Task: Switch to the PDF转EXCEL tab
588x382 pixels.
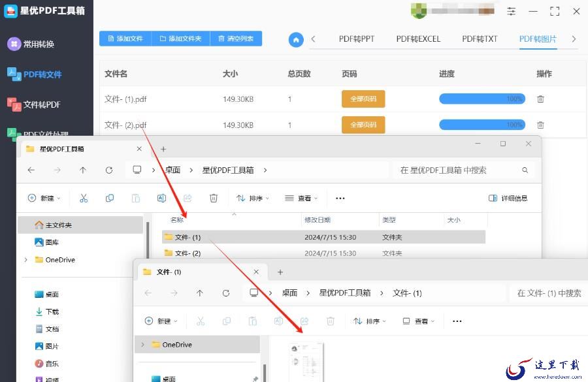Action: (x=418, y=39)
